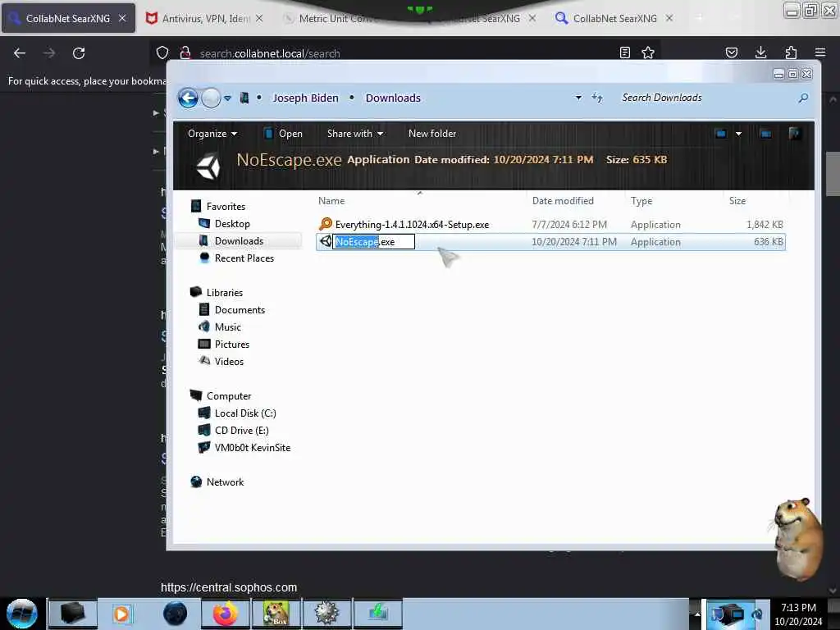
Task: Click the Downloads breadcrumb in address bar
Action: pyautogui.click(x=393, y=98)
